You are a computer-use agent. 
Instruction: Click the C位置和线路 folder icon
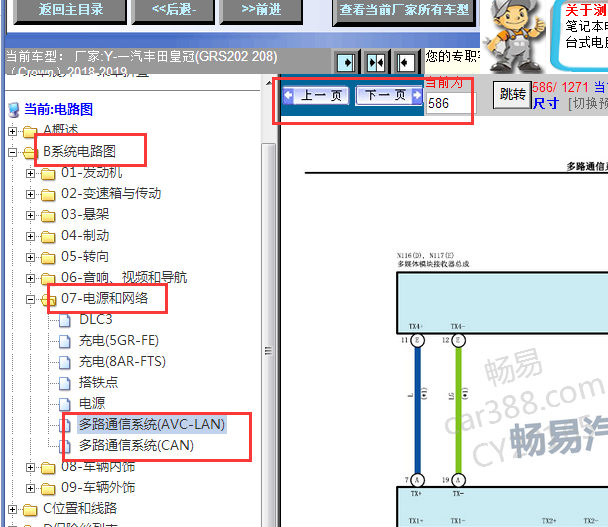click(x=30, y=510)
